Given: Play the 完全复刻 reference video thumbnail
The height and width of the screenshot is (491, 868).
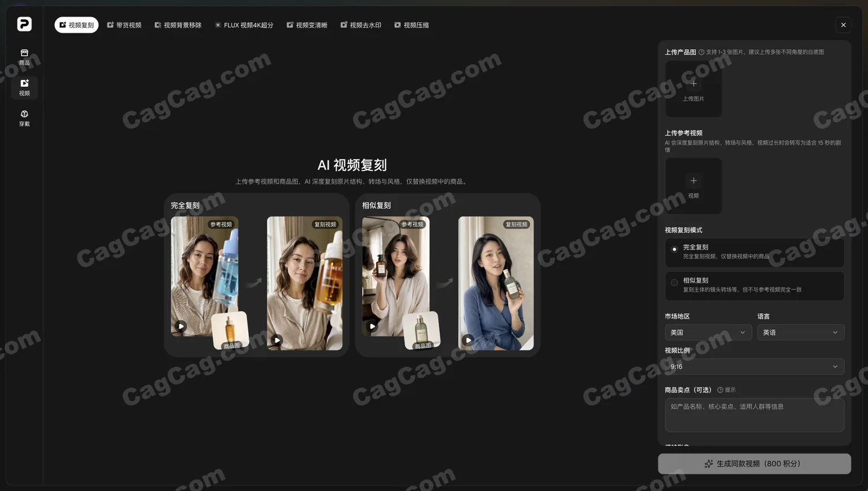Looking at the screenshot, I should (x=181, y=326).
